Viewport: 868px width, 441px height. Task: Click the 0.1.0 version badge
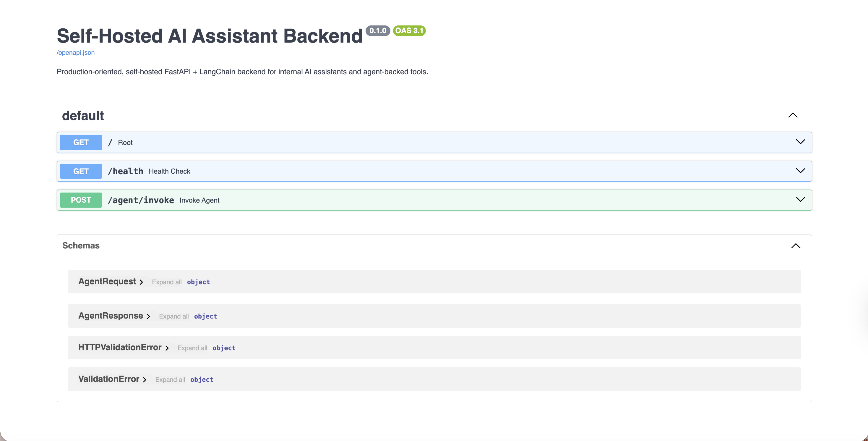point(377,31)
